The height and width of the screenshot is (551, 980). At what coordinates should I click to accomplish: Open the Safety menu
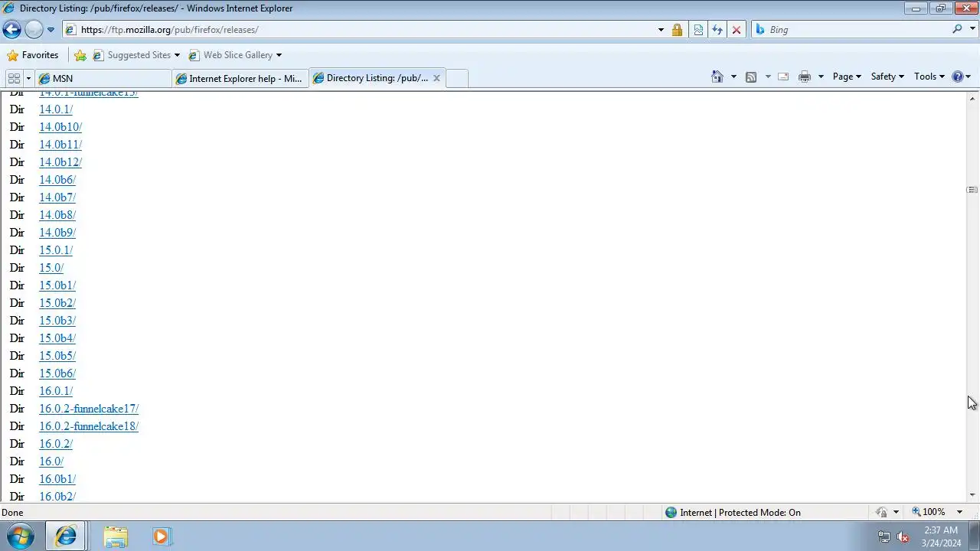(x=887, y=77)
